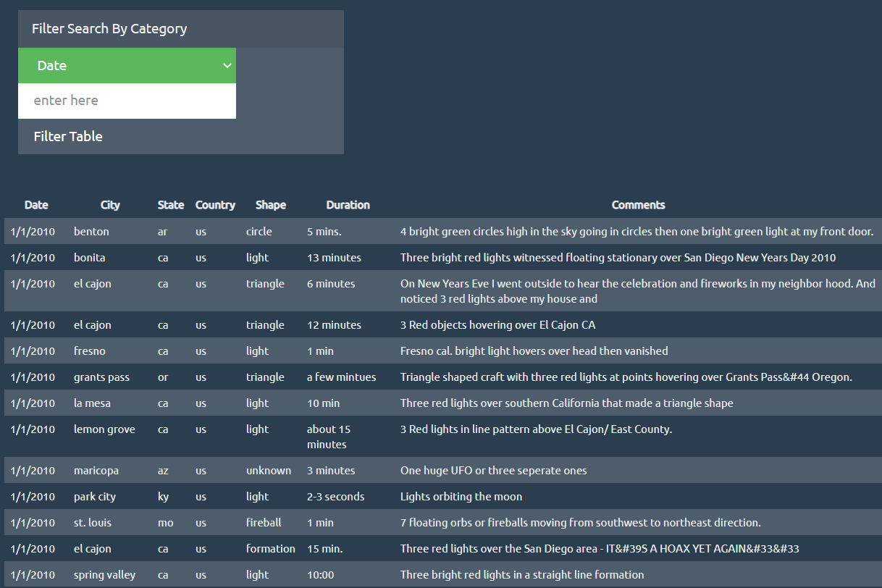Click the Comments column header
The width and height of the screenshot is (882, 588).
coord(638,205)
